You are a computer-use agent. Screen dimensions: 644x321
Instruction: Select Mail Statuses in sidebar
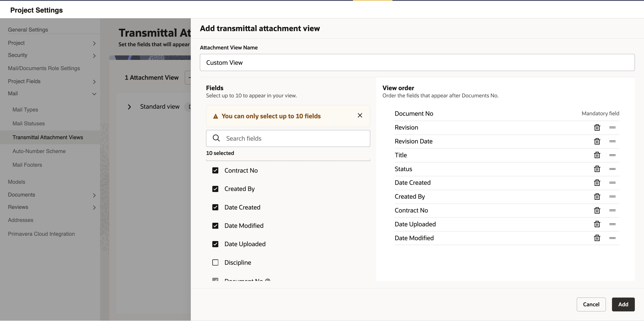[29, 123]
